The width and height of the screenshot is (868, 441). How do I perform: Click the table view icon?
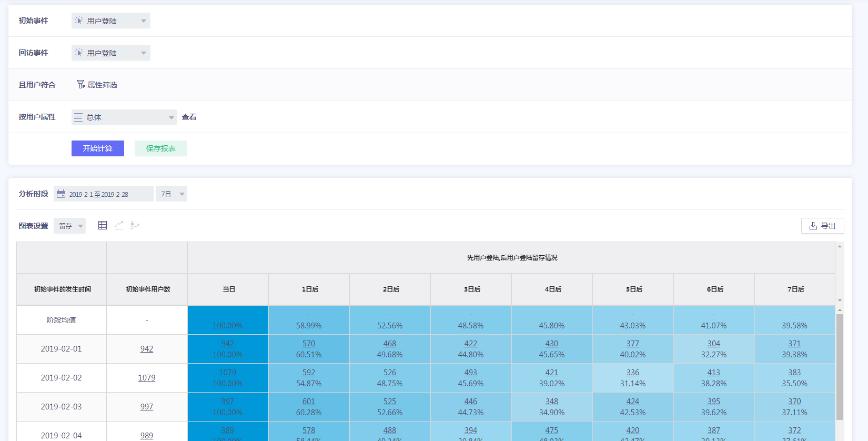point(103,225)
